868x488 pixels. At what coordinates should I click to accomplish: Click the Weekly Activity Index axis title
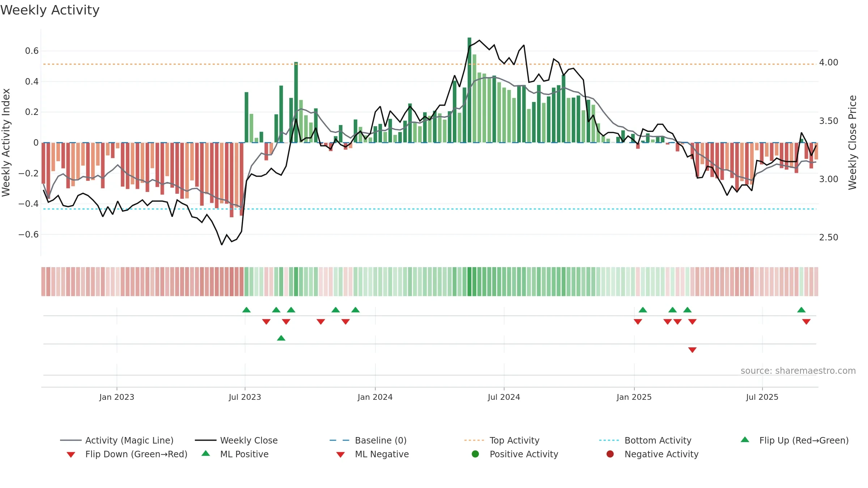pos(6,142)
